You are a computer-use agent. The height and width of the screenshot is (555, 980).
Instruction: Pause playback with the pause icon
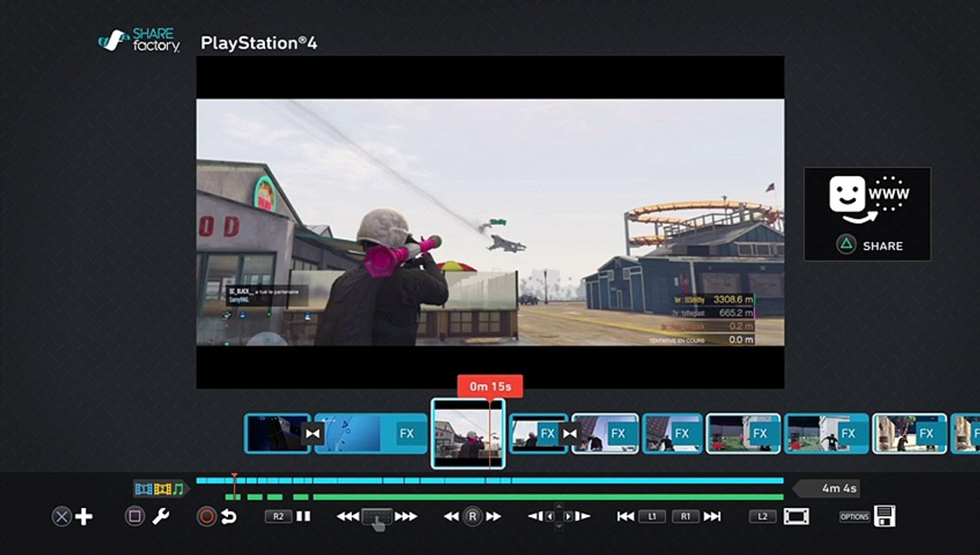[304, 516]
